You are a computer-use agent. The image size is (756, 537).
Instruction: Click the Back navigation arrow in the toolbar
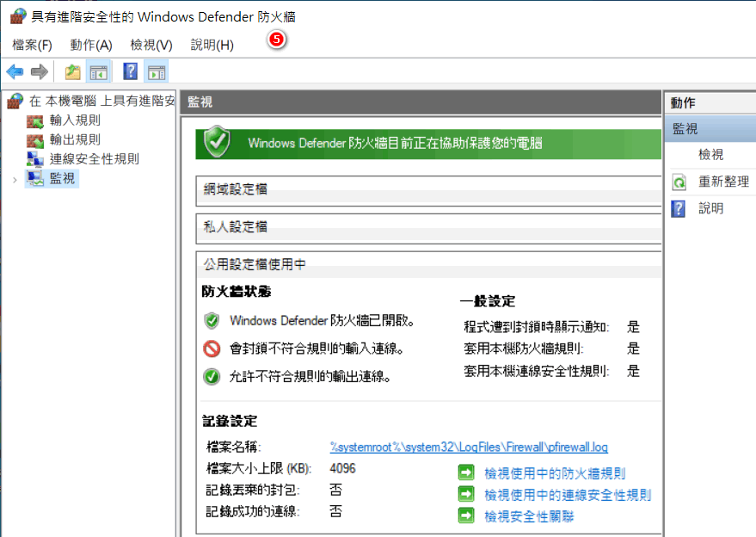point(14,71)
